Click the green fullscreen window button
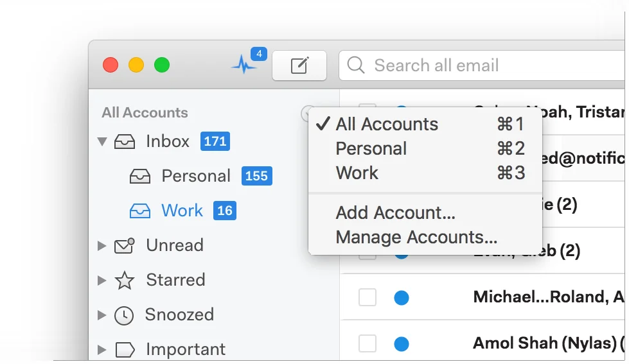Viewport: 629px width, 364px height. click(162, 65)
